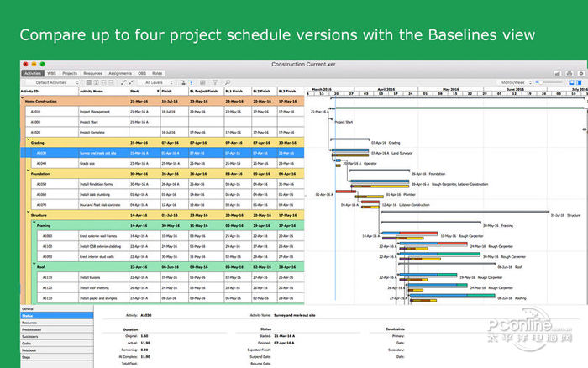588x368 pixels.
Task: Click the filter funnel icon
Action: (215, 82)
